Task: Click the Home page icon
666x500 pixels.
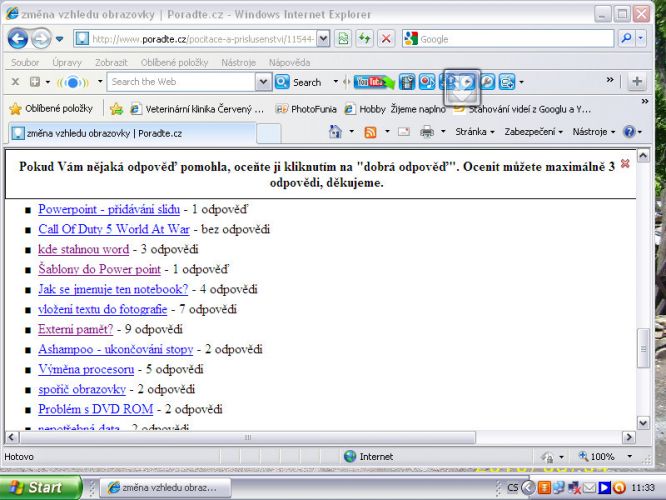Action: click(335, 132)
